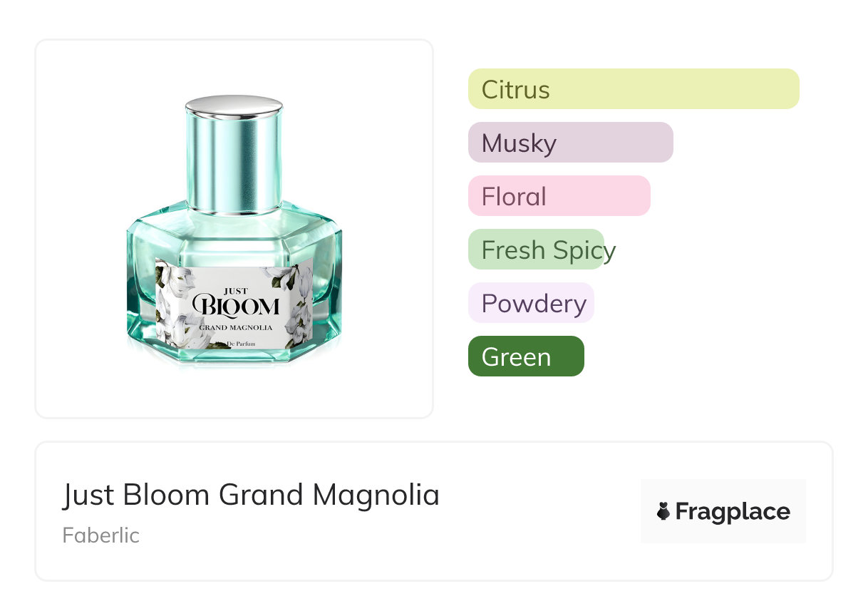Pick the Powdery accord bar
868x616 pixels.
(x=531, y=303)
